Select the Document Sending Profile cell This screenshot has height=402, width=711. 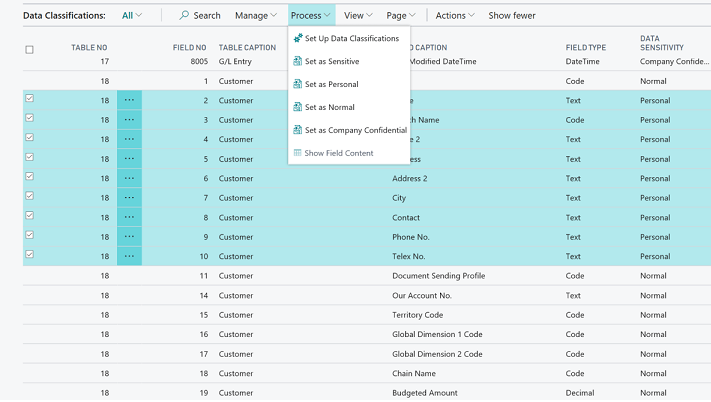click(x=438, y=276)
